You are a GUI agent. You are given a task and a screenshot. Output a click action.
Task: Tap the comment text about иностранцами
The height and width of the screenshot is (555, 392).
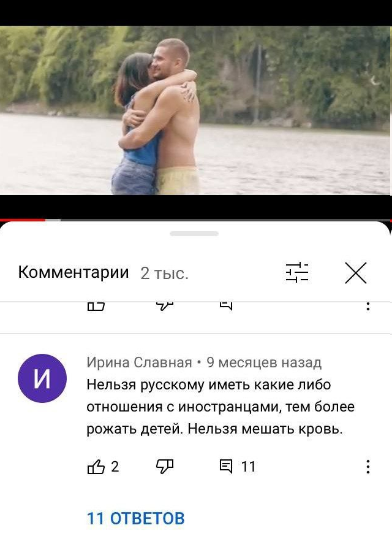pyautogui.click(x=221, y=407)
